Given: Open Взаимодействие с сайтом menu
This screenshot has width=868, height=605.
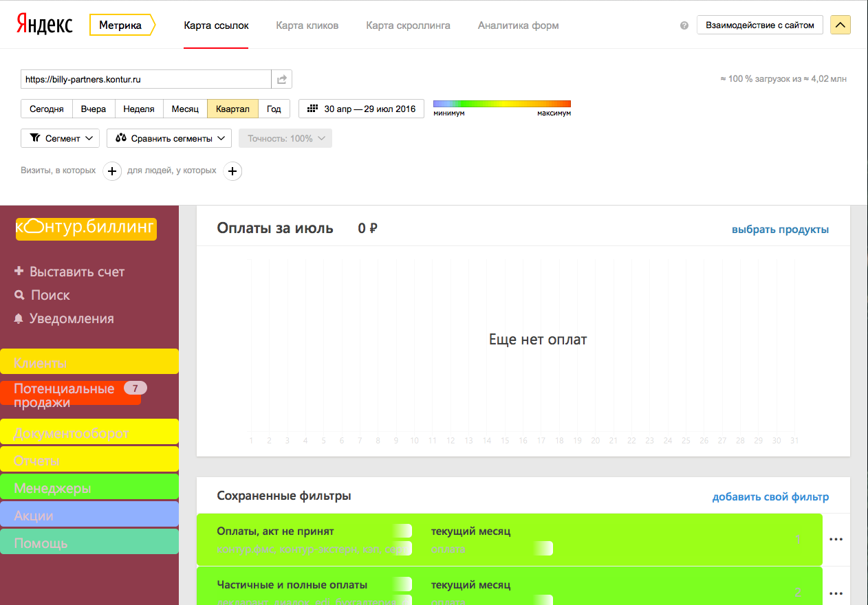Looking at the screenshot, I should click(x=759, y=25).
